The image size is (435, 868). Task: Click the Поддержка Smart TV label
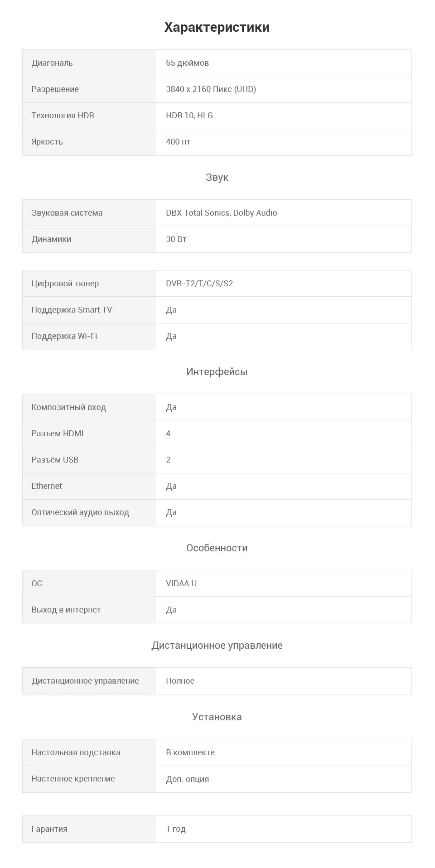(x=72, y=310)
